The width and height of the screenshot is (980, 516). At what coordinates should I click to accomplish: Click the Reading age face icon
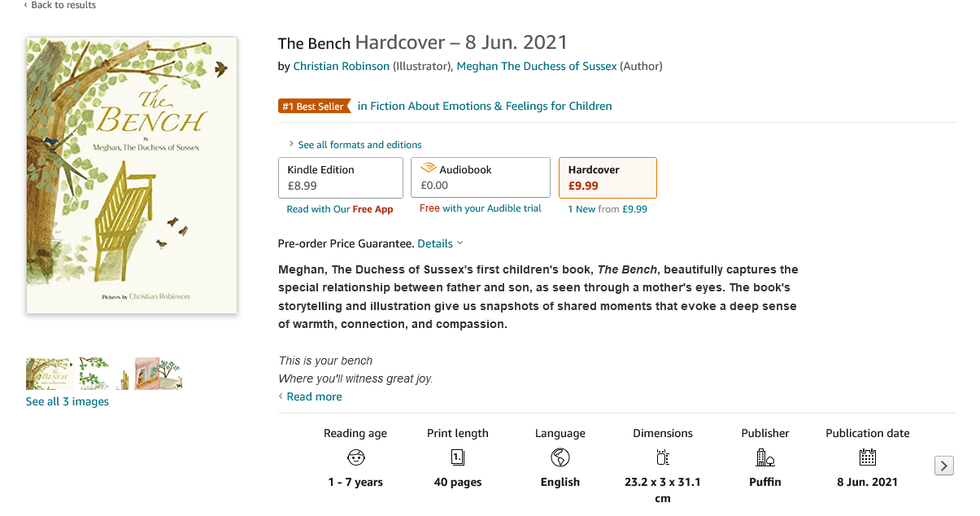point(355,457)
